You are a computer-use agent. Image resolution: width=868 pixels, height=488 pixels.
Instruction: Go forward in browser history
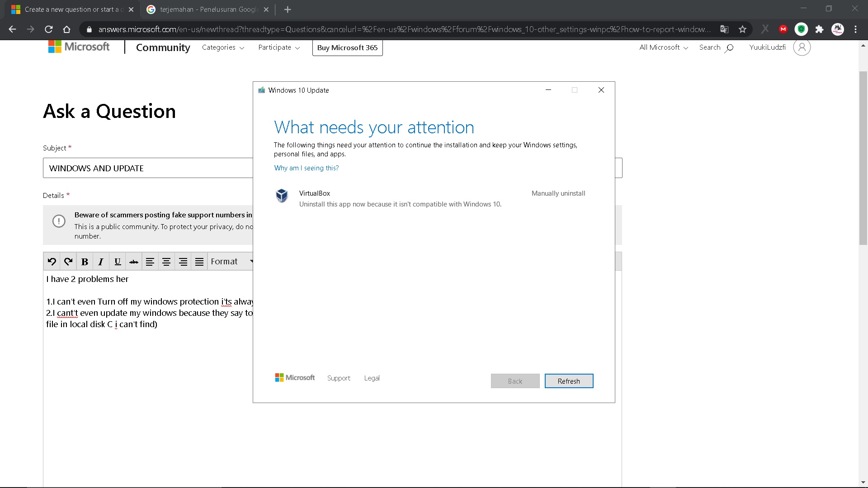(31, 29)
